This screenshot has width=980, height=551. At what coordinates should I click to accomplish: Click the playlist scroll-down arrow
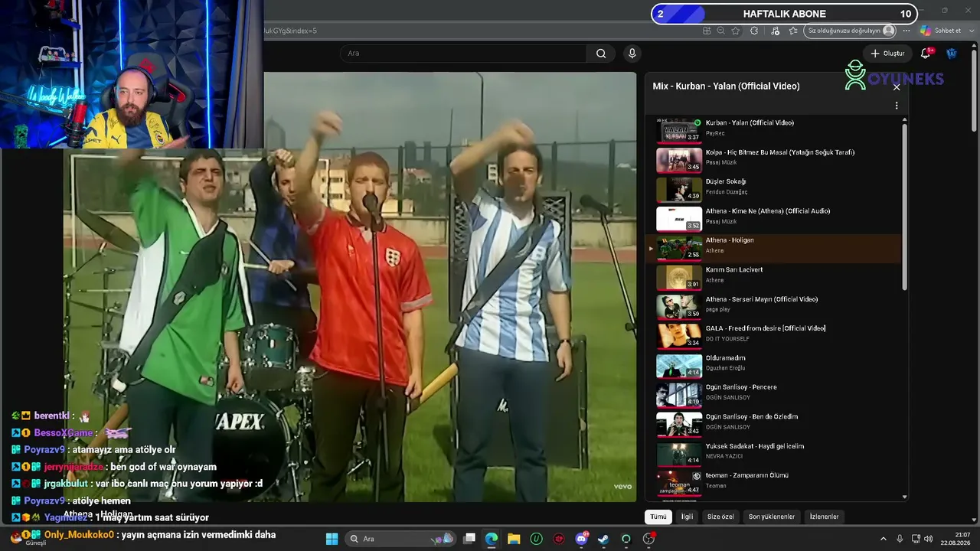(905, 497)
